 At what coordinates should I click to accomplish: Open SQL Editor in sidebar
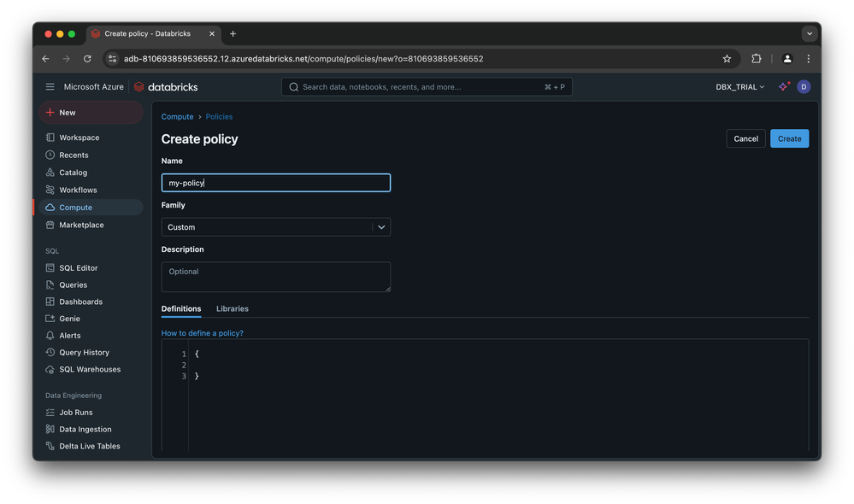pos(78,268)
